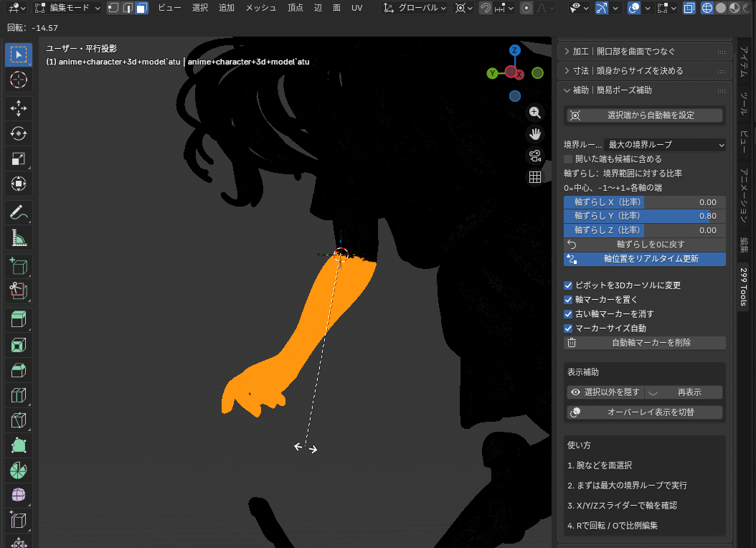Viewport: 756px width, 548px height.
Task: Toggle snapping magnet in header
Action: point(486,8)
